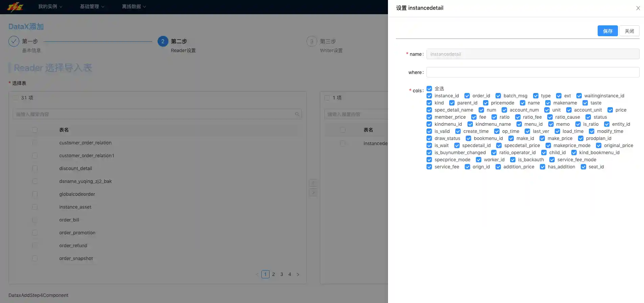Click the step three number circle
This screenshot has height=303, width=644.
click(x=312, y=41)
